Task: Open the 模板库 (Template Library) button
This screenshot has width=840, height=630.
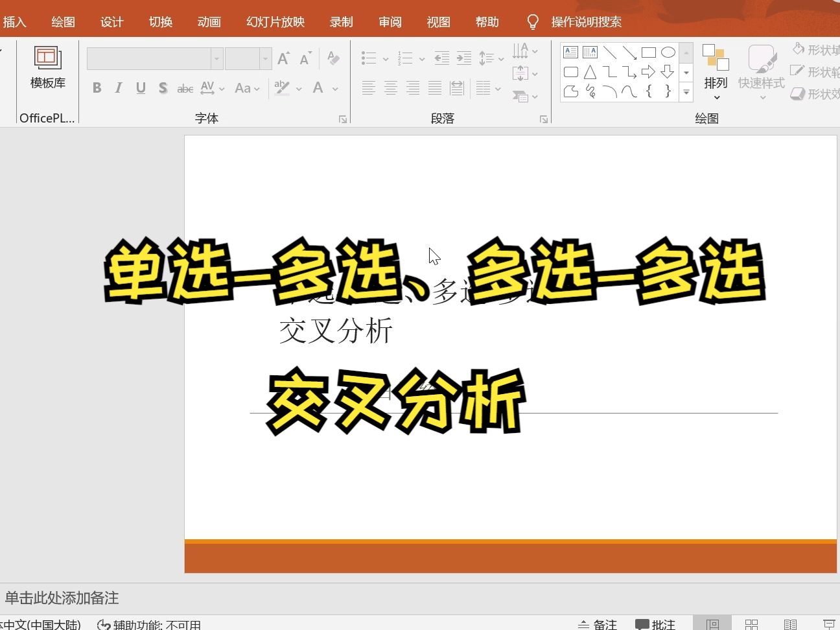Action: click(47, 68)
